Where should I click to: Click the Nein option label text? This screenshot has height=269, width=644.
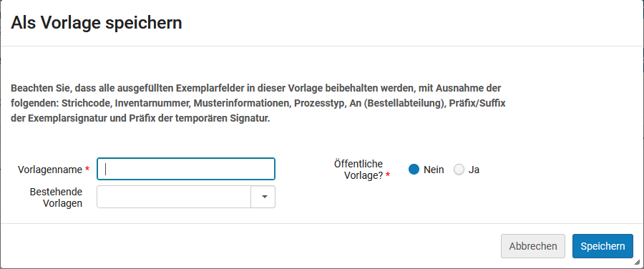434,170
